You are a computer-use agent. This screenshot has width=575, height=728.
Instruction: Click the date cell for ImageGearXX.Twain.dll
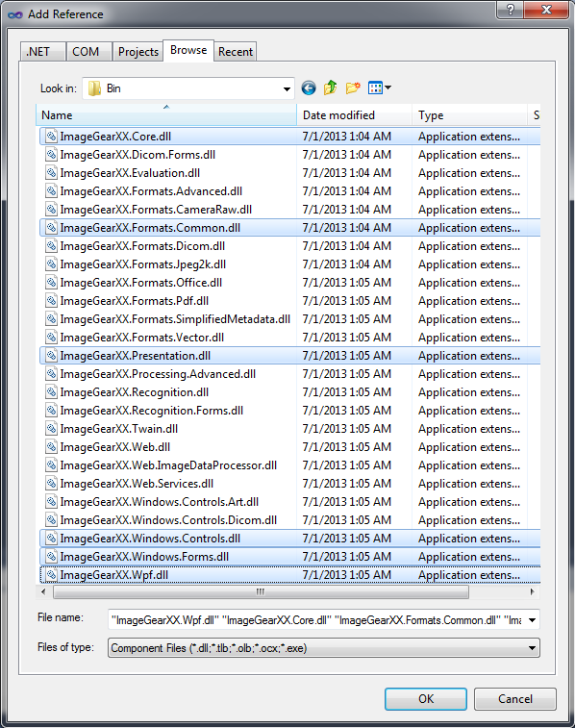(347, 429)
